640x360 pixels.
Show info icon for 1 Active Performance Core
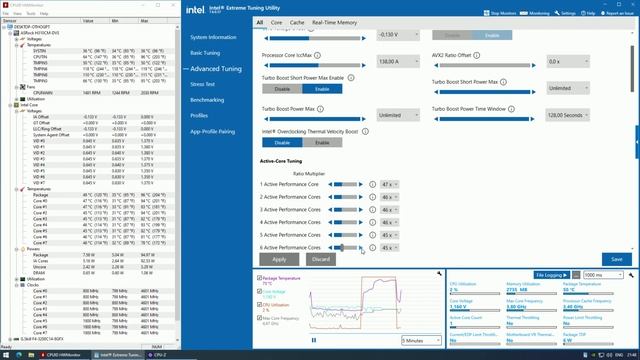click(372, 184)
